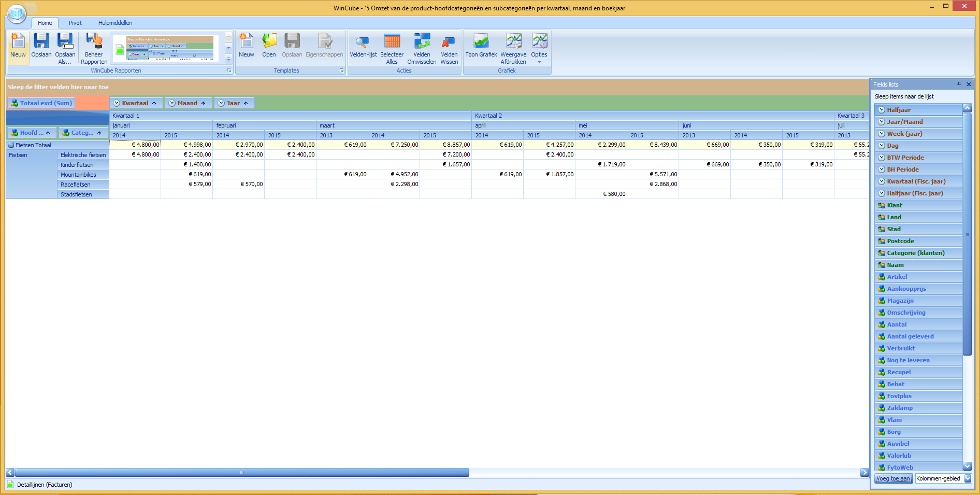This screenshot has height=495, width=980.
Task: Select the Week (jaar) field item
Action: point(918,134)
